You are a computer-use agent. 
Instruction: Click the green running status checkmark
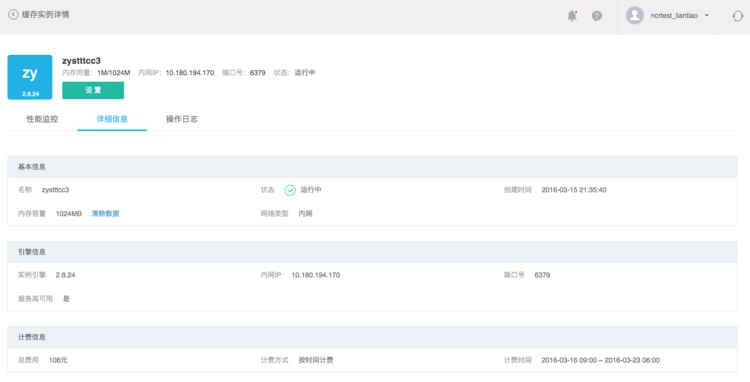[x=290, y=190]
